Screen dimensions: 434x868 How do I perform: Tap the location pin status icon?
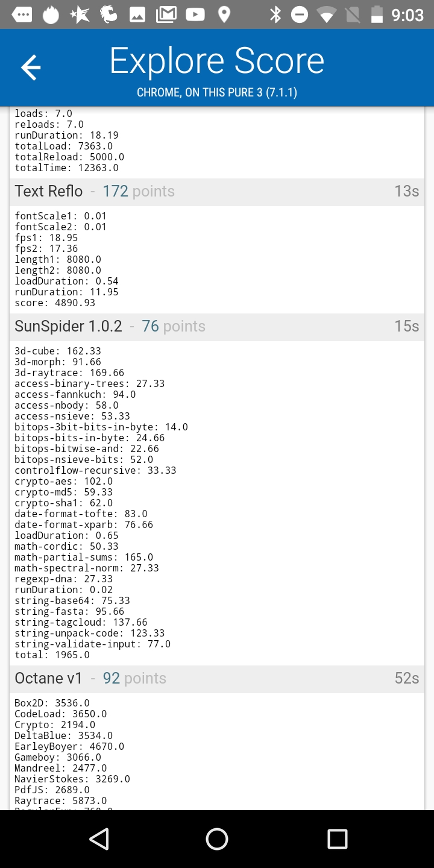coord(224,14)
